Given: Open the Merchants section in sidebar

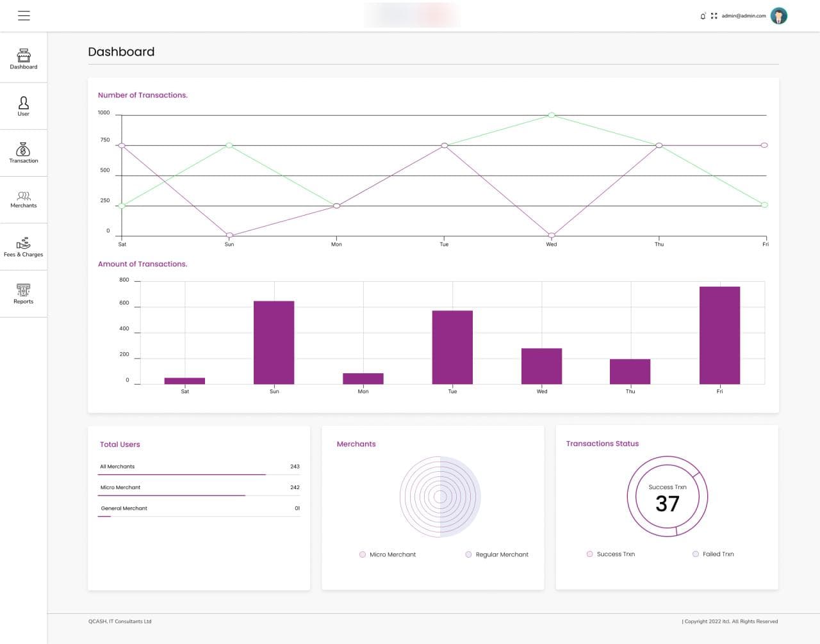Looking at the screenshot, I should pyautogui.click(x=24, y=200).
